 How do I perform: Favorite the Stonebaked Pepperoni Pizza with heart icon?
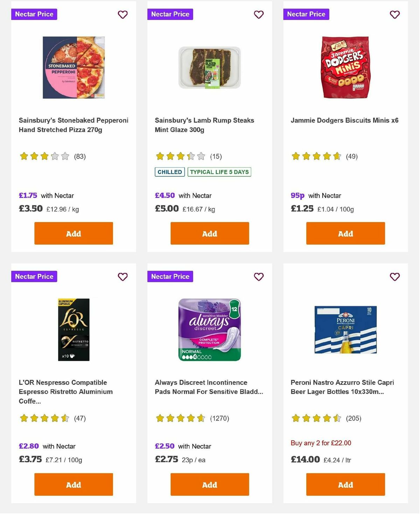[x=122, y=14]
